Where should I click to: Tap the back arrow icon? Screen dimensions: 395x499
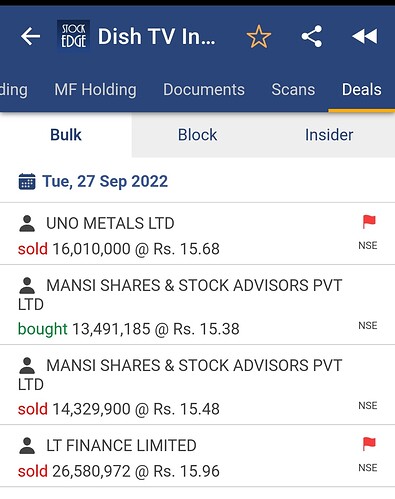(30, 36)
